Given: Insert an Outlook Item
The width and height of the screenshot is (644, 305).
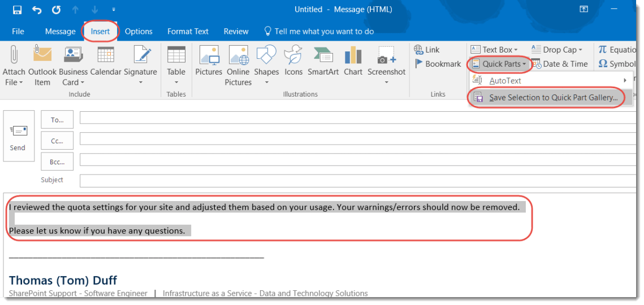Looking at the screenshot, I should coord(42,66).
